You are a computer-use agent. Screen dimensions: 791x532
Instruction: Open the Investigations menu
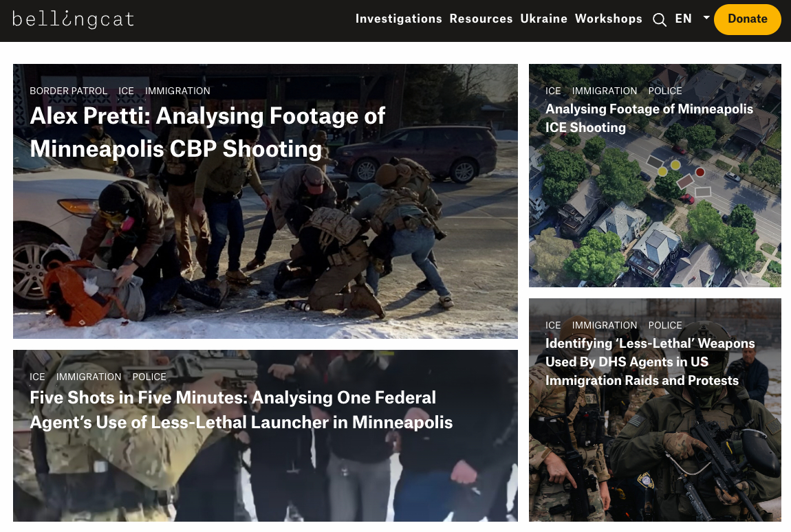(398, 19)
